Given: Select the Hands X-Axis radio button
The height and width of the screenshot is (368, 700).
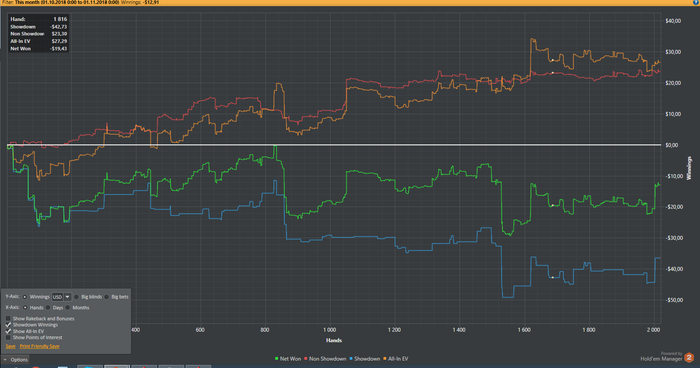Looking at the screenshot, I should tap(25, 307).
